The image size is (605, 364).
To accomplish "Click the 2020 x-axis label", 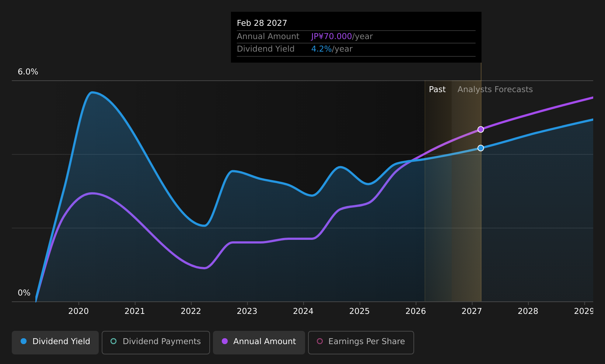I will click(x=78, y=311).
